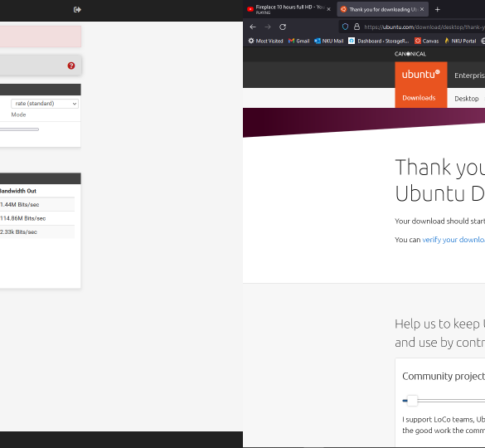The width and height of the screenshot is (485, 448).
Task: Open the red help question mark icon
Action: (x=71, y=66)
